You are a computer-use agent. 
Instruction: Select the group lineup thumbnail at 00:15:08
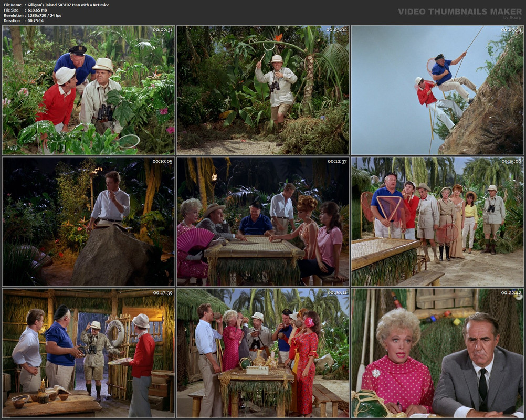(437, 222)
